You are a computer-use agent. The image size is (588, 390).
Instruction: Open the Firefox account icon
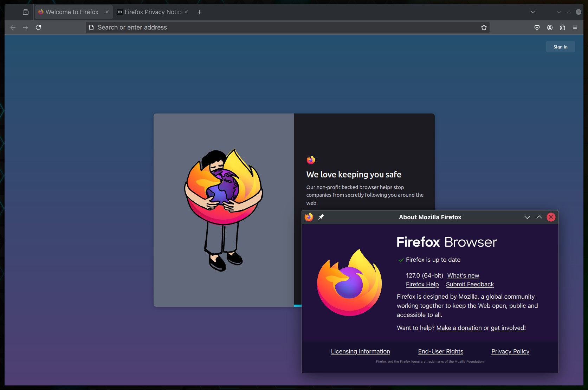[550, 27]
